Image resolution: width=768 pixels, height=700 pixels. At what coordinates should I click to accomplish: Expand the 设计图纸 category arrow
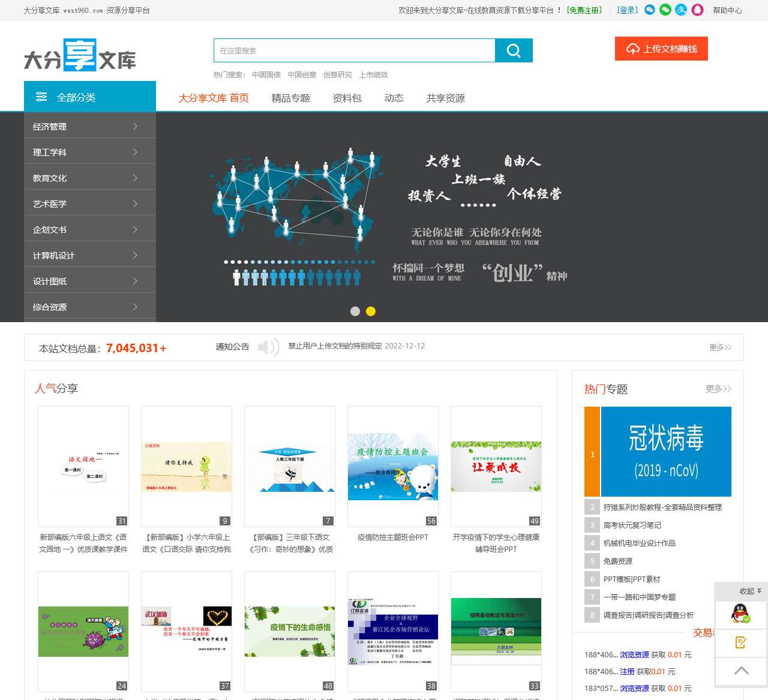point(135,281)
